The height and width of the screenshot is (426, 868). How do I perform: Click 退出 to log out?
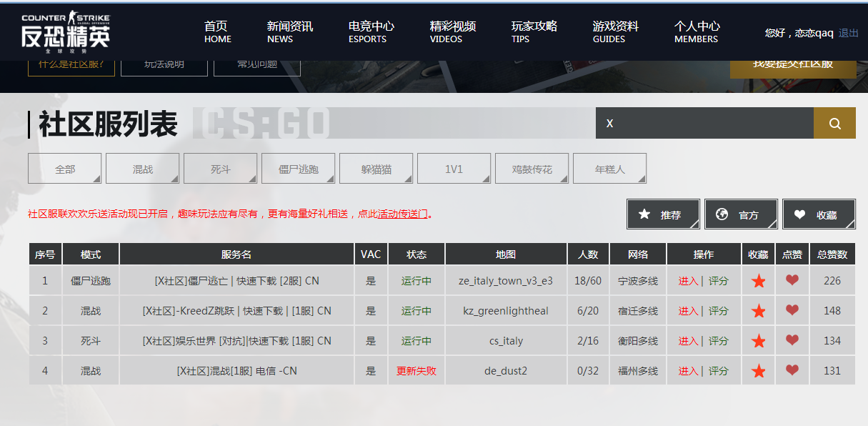point(847,33)
